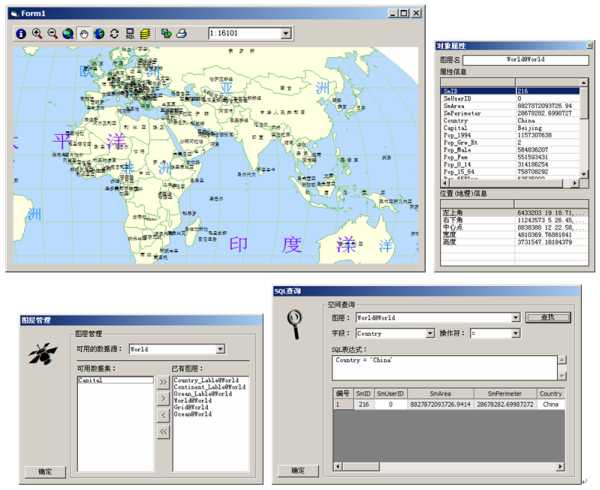Click the add-all >> layers button

click(x=163, y=382)
